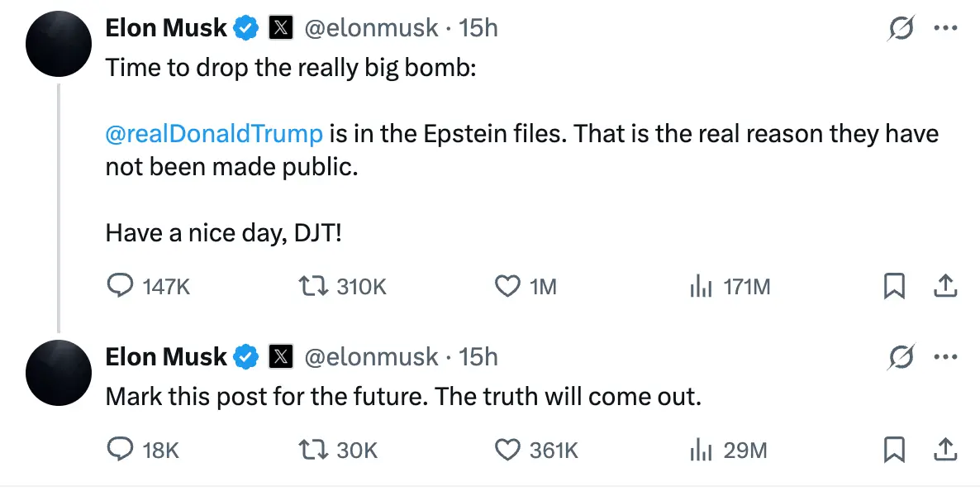Bookmark the first Epstein files post
The height and width of the screenshot is (496, 980).
[894, 286]
